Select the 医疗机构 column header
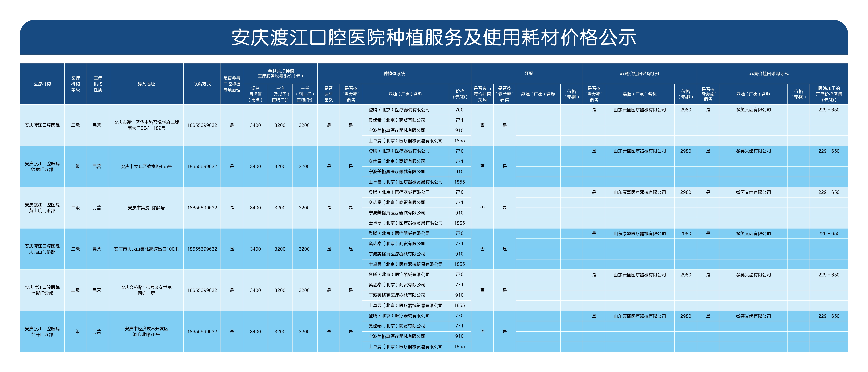Viewport: 868px width, 372px height. click(42, 84)
